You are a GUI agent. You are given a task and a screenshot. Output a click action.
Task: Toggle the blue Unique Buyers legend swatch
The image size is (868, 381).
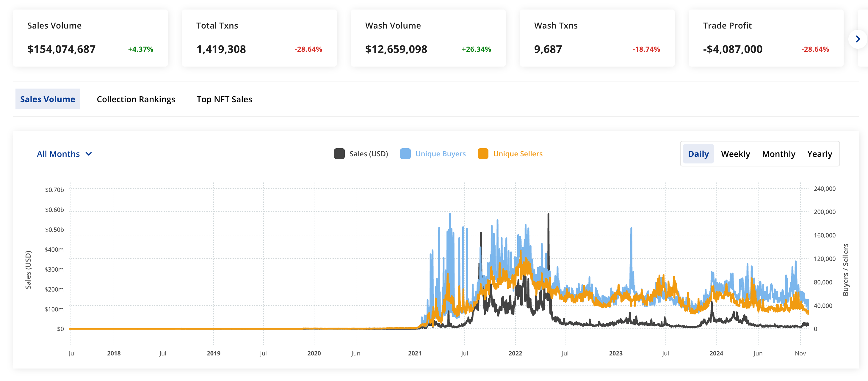(x=405, y=154)
